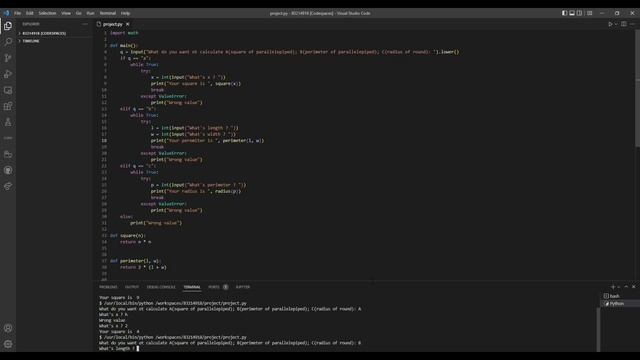This screenshot has height=360, width=640.
Task: Open the View menu
Action: [x=66, y=13]
